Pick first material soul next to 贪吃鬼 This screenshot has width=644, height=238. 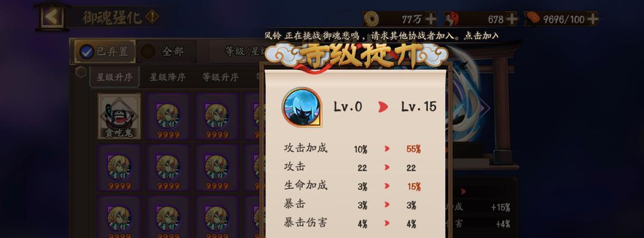[x=168, y=117]
